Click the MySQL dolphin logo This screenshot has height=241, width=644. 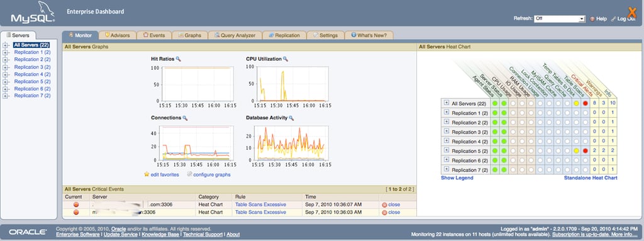click(33, 13)
